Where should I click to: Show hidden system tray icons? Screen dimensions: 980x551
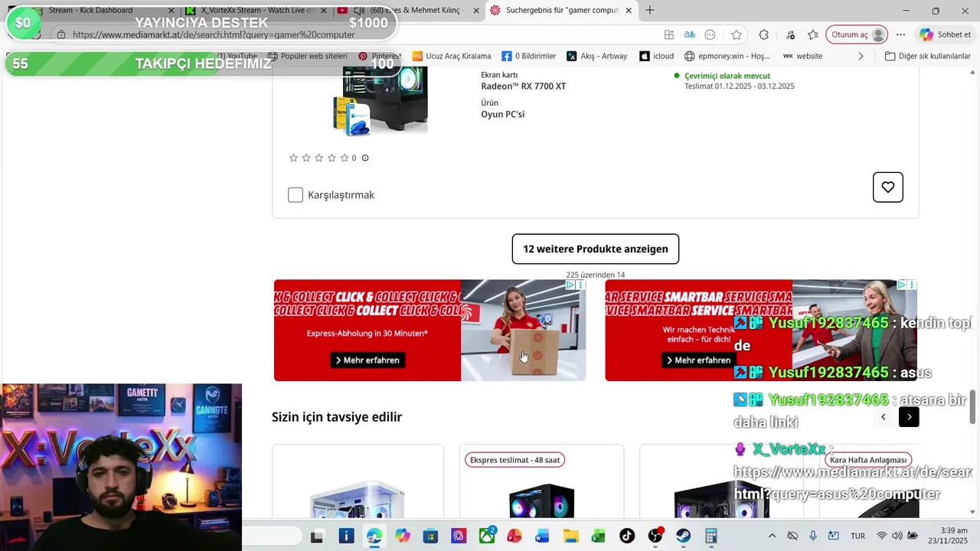click(772, 536)
